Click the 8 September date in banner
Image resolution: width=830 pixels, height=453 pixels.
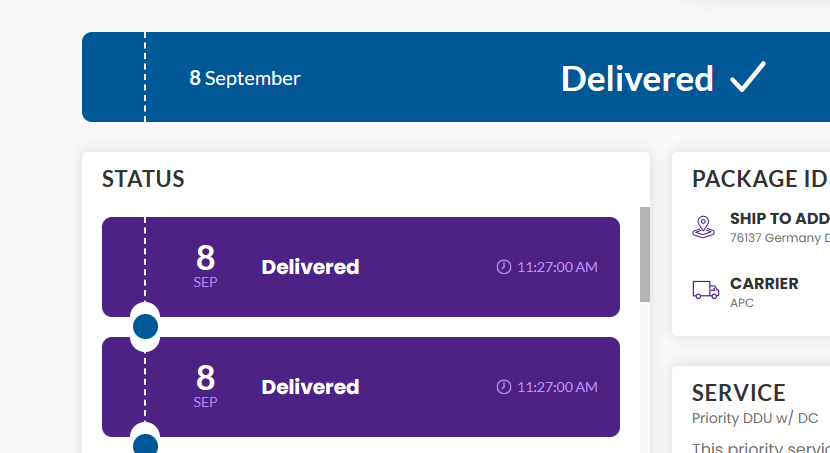tap(245, 78)
